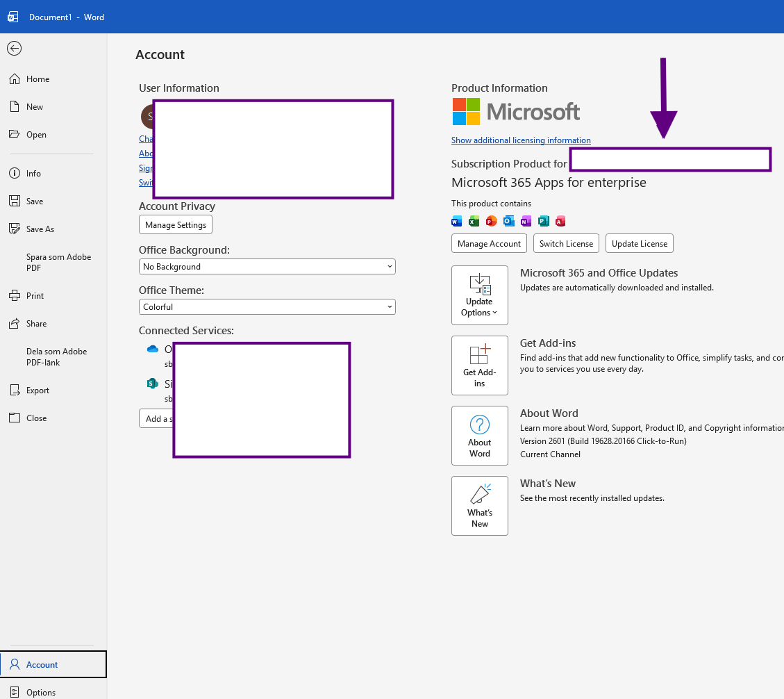The width and height of the screenshot is (784, 699).
Task: Open the Info page
Action: click(53, 174)
